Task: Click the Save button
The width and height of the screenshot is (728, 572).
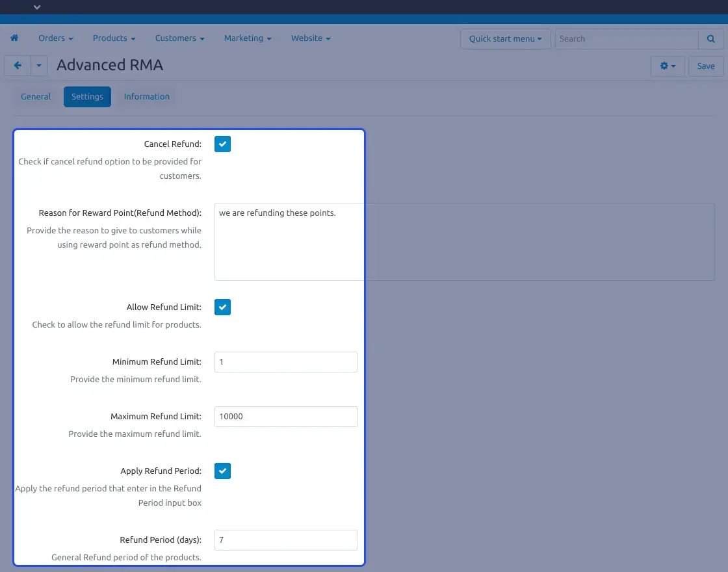Action: tap(705, 66)
